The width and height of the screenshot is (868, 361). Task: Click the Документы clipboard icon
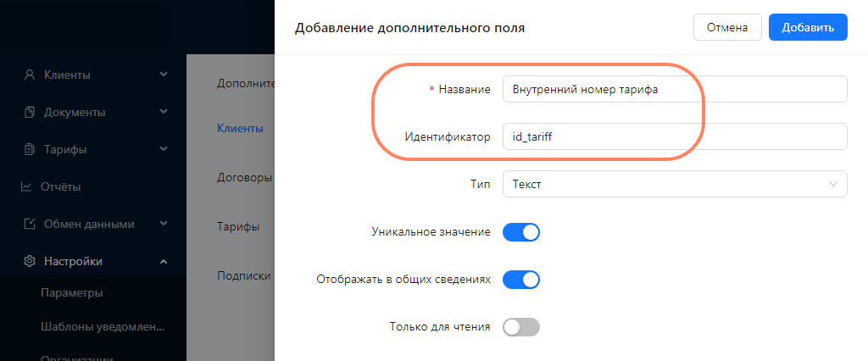(30, 113)
